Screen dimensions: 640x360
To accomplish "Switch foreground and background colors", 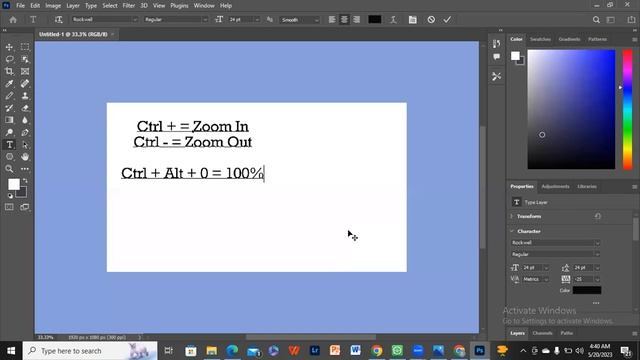I will pyautogui.click(x=25, y=180).
